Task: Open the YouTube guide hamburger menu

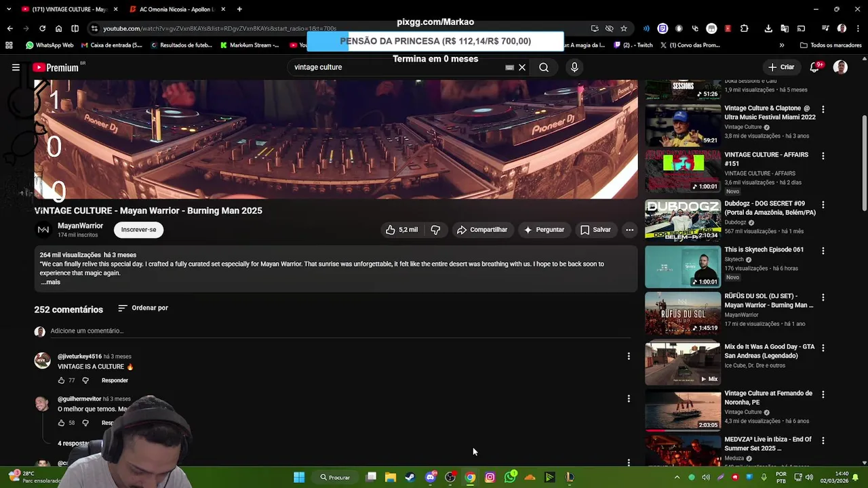Action: [x=16, y=67]
